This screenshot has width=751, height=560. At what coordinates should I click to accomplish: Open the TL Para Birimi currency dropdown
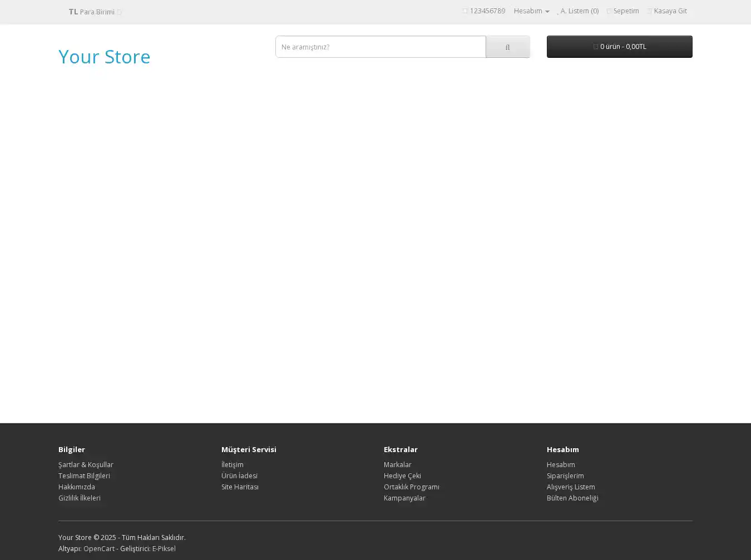[95, 12]
